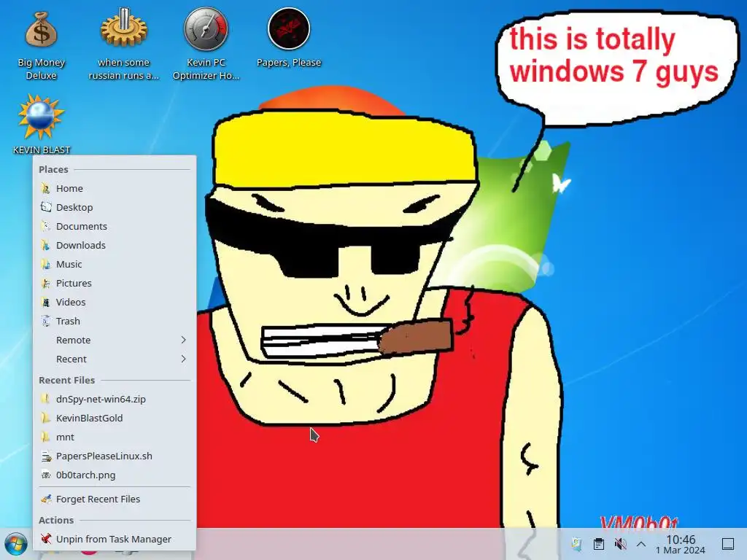Open recent folder mnt
747x560 pixels.
tap(115, 437)
